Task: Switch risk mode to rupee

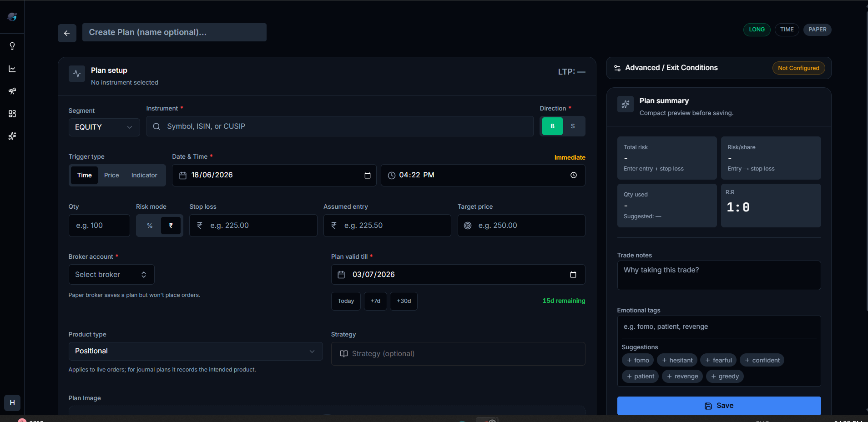Action: coord(171,226)
